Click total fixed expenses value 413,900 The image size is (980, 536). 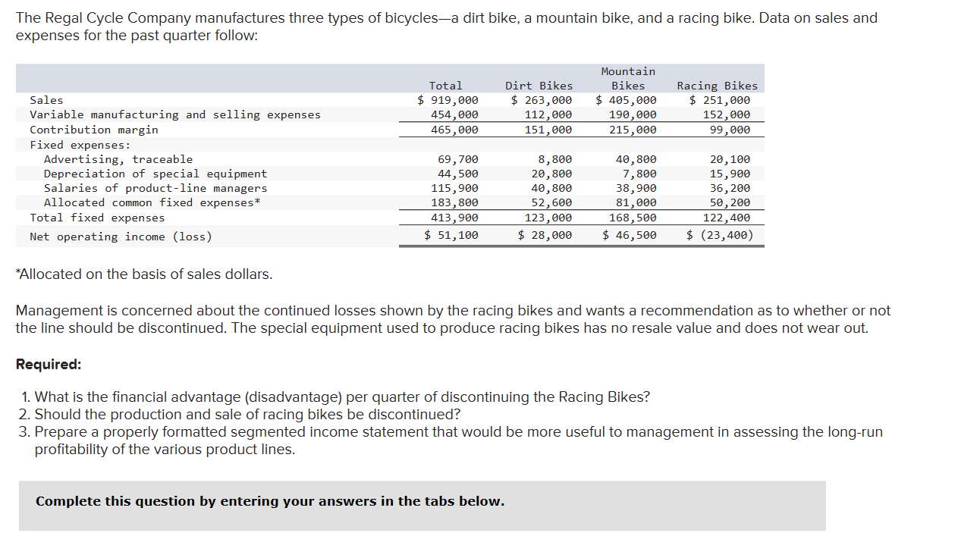tap(455, 218)
